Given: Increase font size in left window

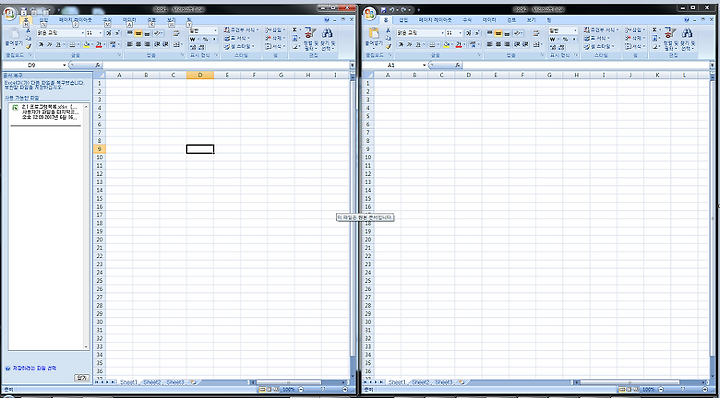Looking at the screenshot, I should click(x=108, y=33).
